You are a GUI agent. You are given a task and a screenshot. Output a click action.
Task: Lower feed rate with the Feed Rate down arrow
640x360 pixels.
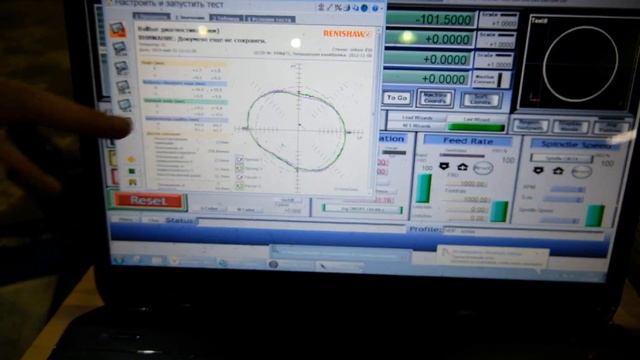(x=444, y=166)
